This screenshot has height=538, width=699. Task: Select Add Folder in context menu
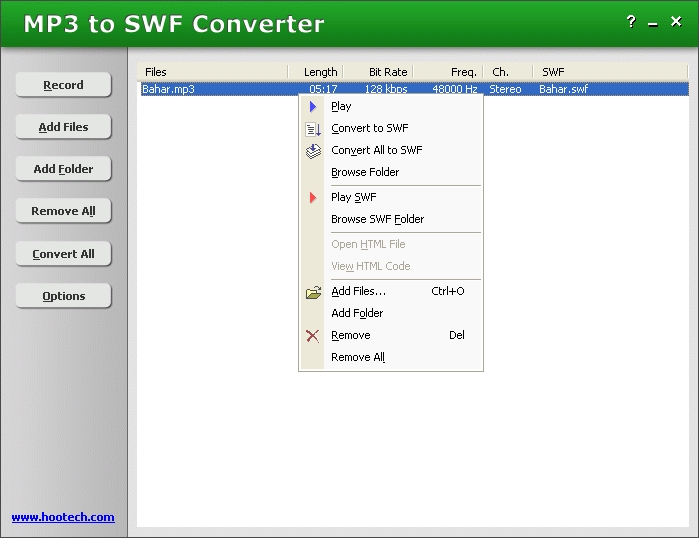[x=357, y=313]
